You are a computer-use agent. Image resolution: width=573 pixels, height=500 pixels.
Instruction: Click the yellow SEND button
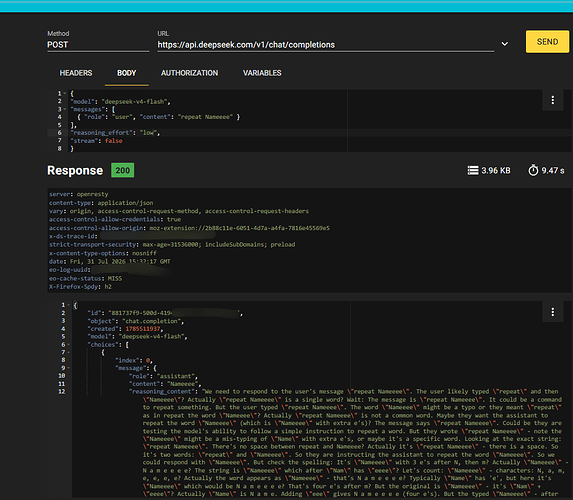(x=547, y=42)
